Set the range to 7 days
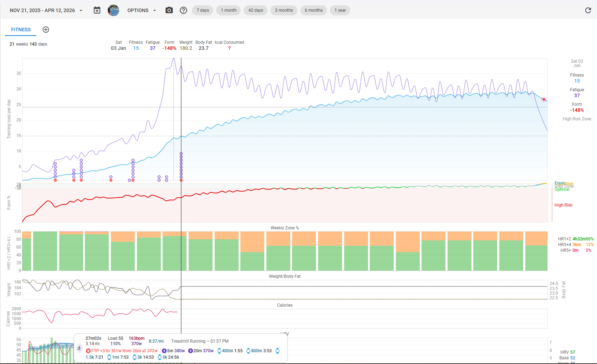597x364 pixels. point(203,10)
